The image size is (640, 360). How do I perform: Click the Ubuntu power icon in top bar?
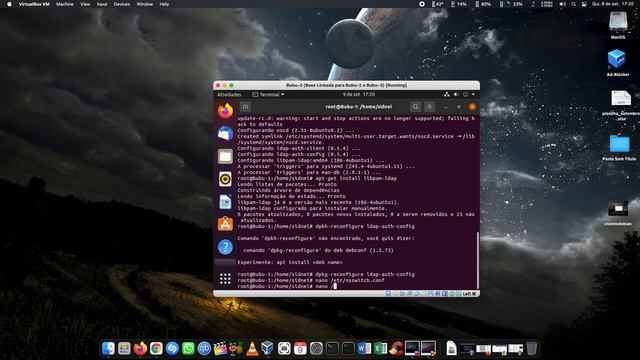tap(465, 94)
